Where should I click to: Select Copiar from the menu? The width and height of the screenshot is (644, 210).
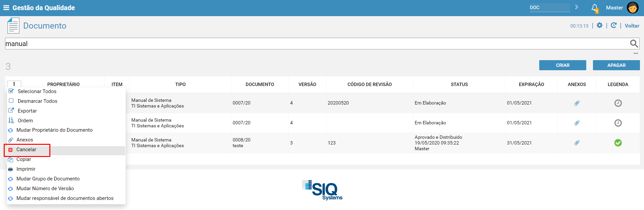[x=24, y=159]
